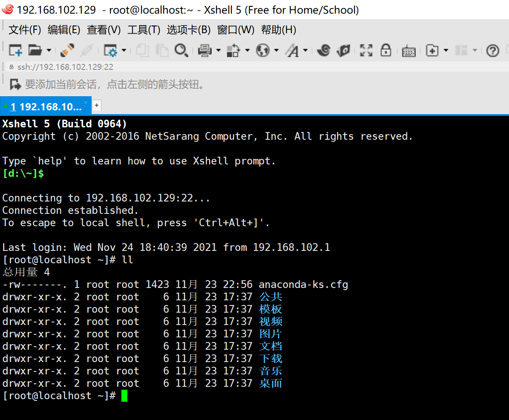Open the 工具(T) menu
Screen dimensions: 509x420
coord(144,30)
